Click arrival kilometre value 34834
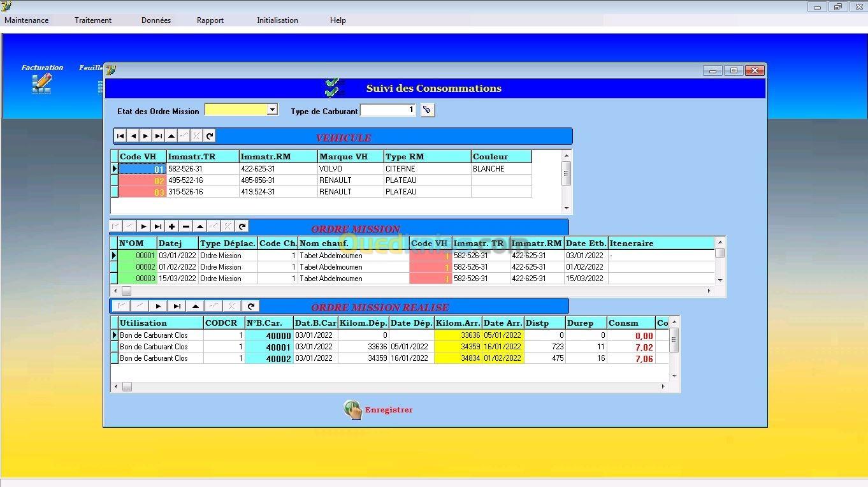Screen dimensions: 868x487 tap(458, 358)
